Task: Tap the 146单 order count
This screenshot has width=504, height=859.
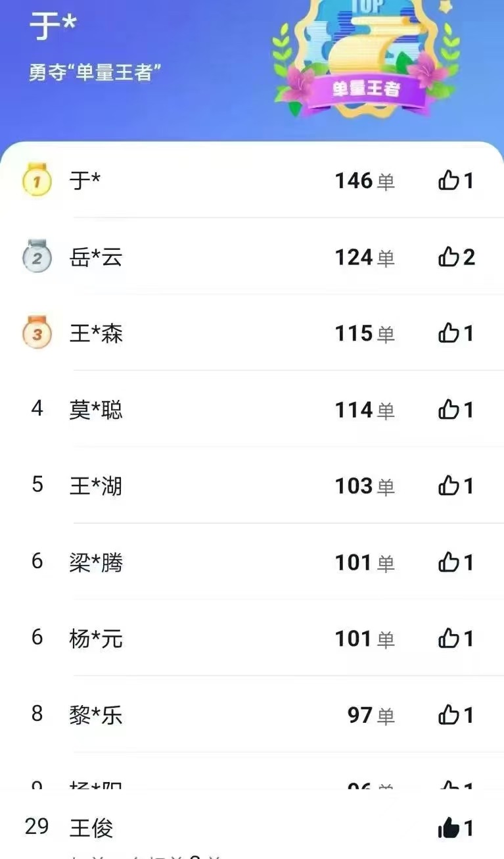Action: point(365,181)
